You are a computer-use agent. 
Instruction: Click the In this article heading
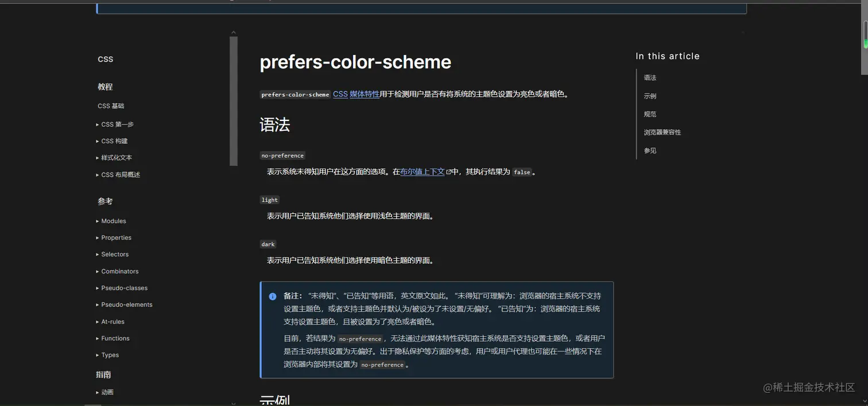[668, 56]
